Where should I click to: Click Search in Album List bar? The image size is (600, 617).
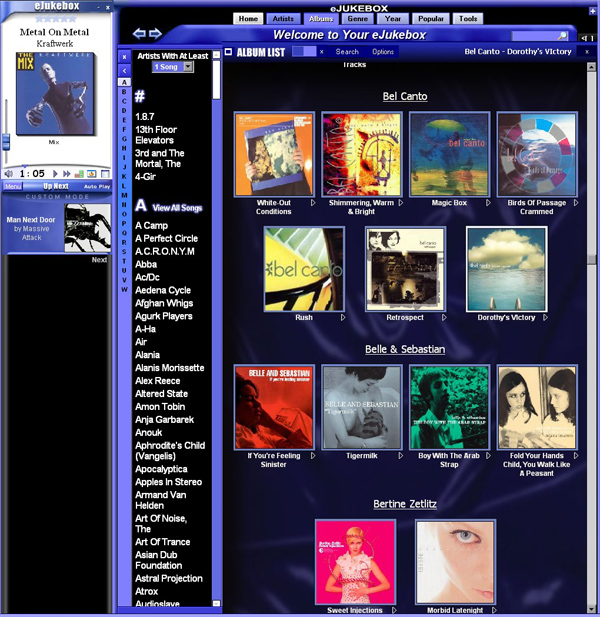coord(347,52)
